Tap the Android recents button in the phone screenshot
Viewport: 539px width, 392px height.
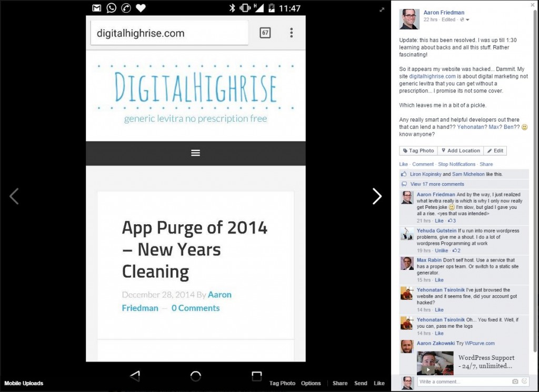tap(256, 376)
